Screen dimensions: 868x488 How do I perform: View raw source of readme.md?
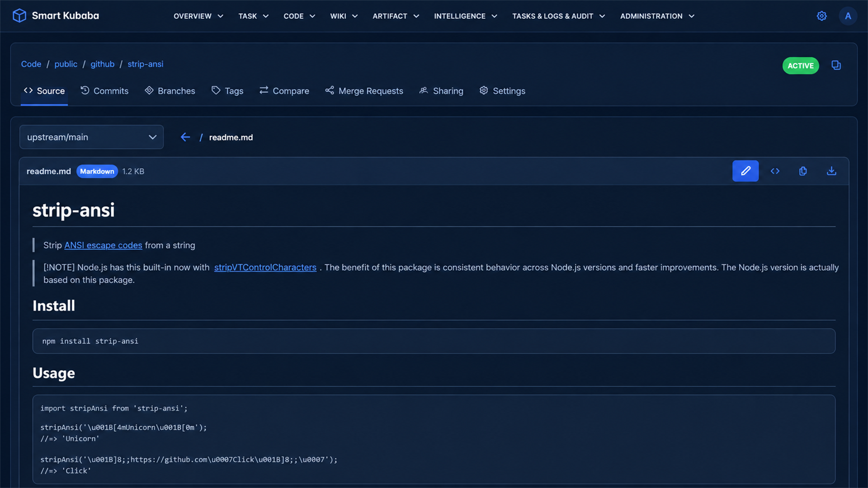(775, 171)
